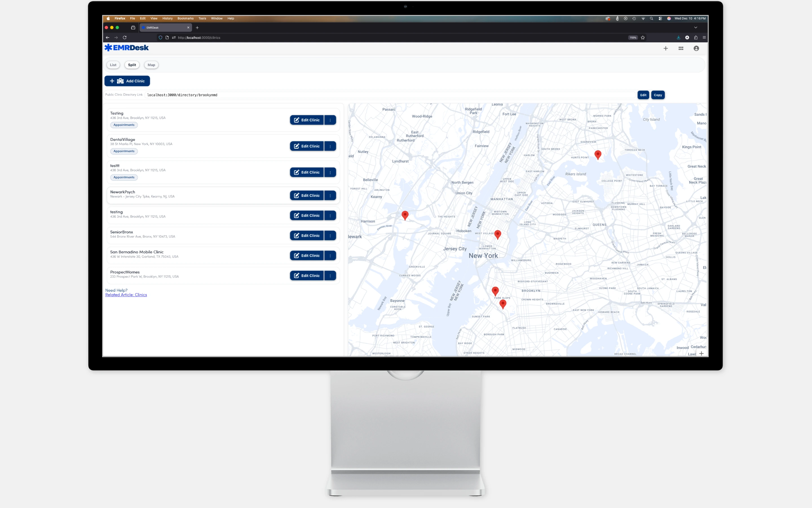This screenshot has width=812, height=508.
Task: Open Related Article: Clinics link
Action: coord(126,295)
